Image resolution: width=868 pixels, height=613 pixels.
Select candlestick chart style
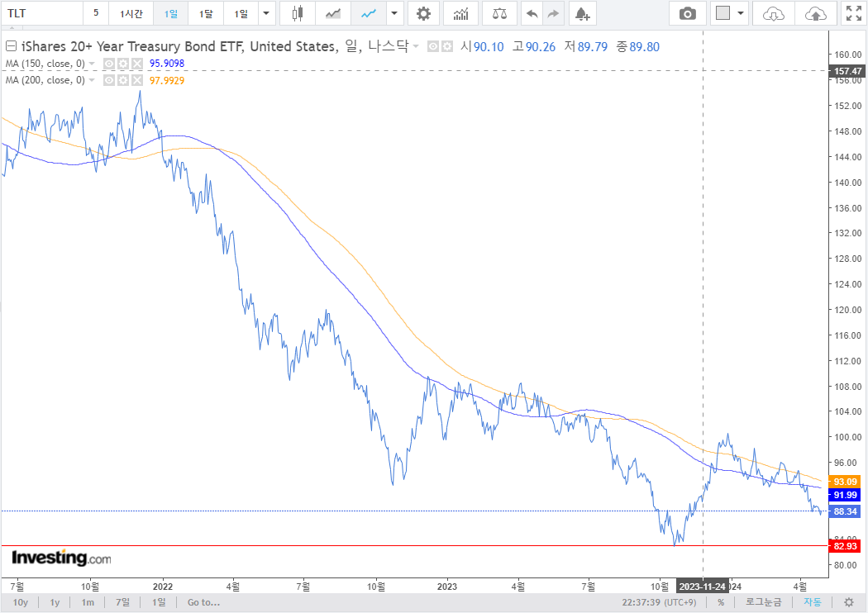click(x=298, y=13)
